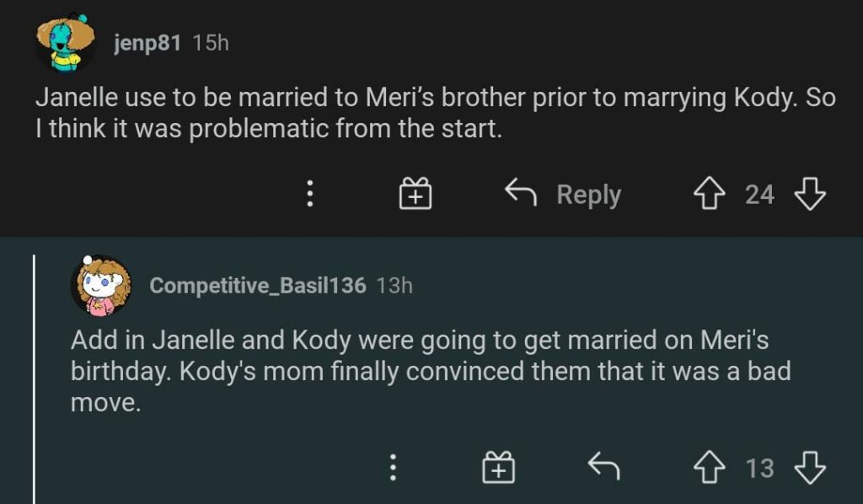Click the reply text about Meri's birthday
The image size is (863, 504).
click(x=430, y=371)
